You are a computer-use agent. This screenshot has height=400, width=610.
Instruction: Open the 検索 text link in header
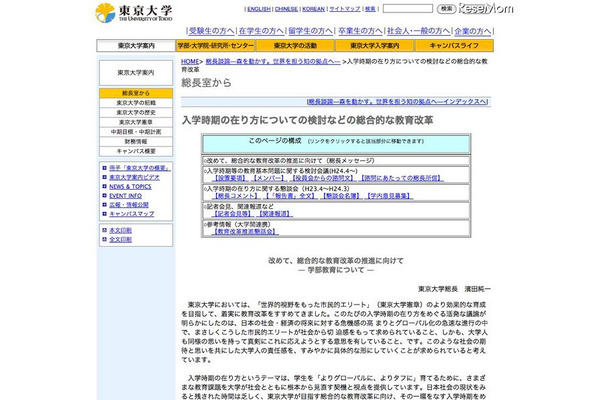click(370, 9)
